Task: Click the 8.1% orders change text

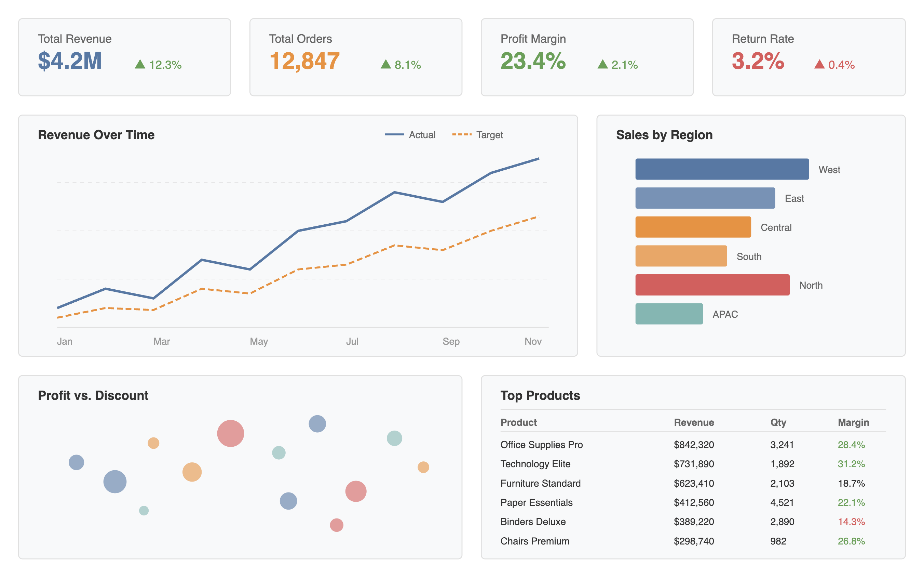Action: click(408, 65)
